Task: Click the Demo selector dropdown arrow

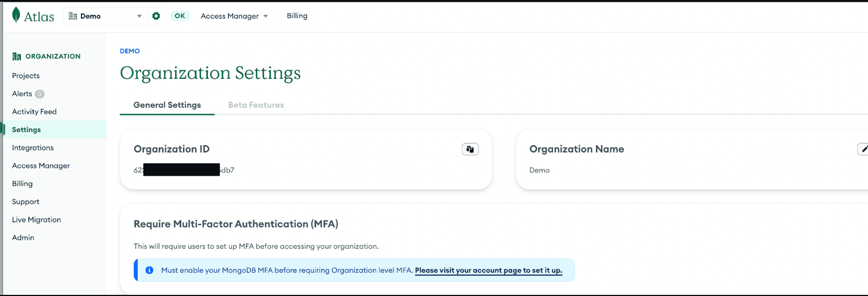Action: (139, 16)
